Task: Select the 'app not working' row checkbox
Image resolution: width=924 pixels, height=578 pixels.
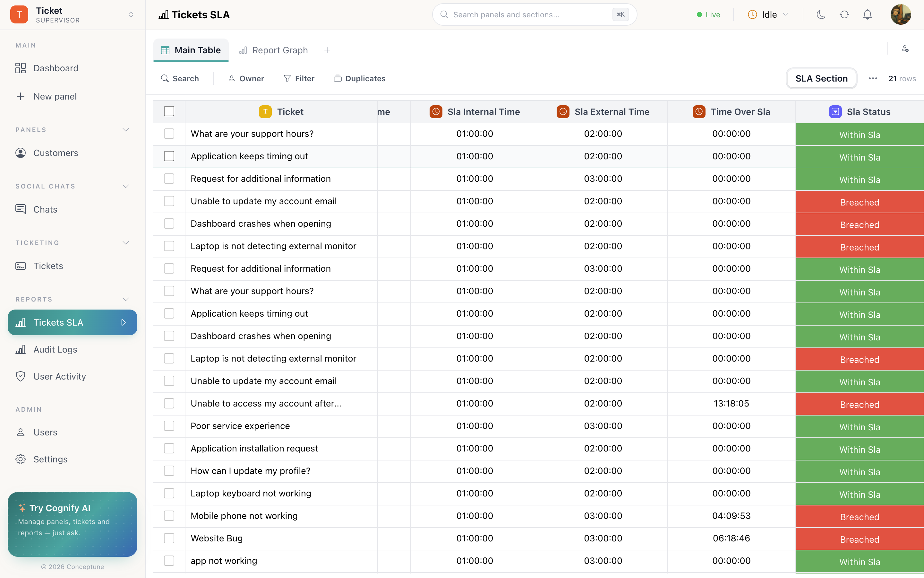Action: (169, 561)
